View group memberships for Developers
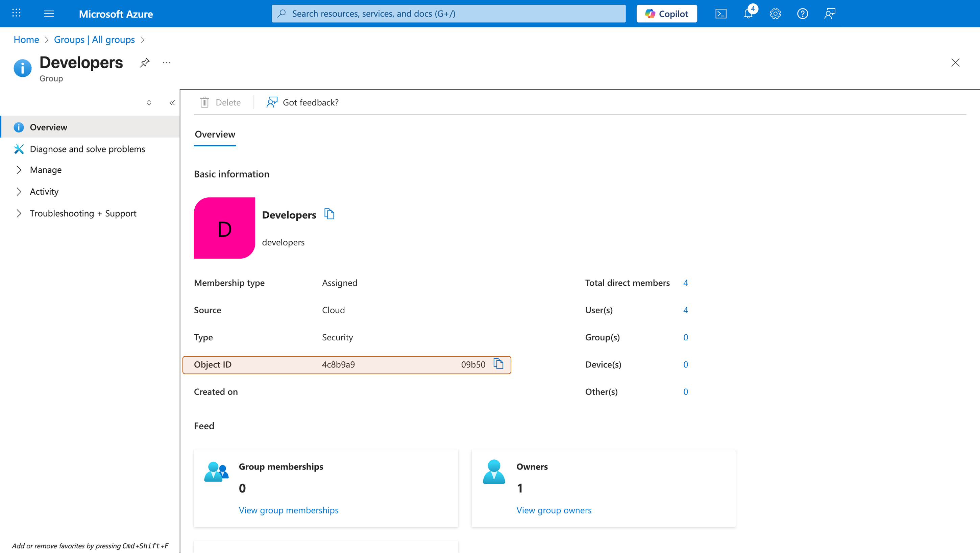Screen dimensions: 980x553 click(288, 510)
